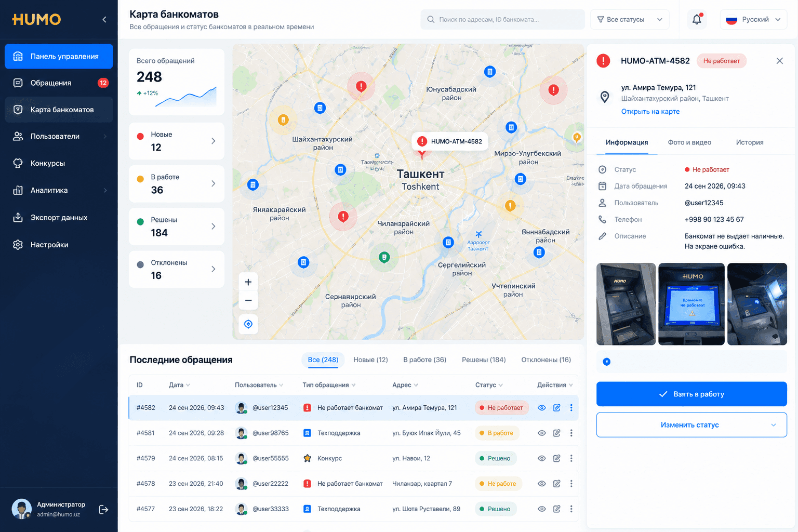Viewport: 798px width, 532px height.
Task: Open Экспорт данных in the sidebar
Action: [x=59, y=218]
